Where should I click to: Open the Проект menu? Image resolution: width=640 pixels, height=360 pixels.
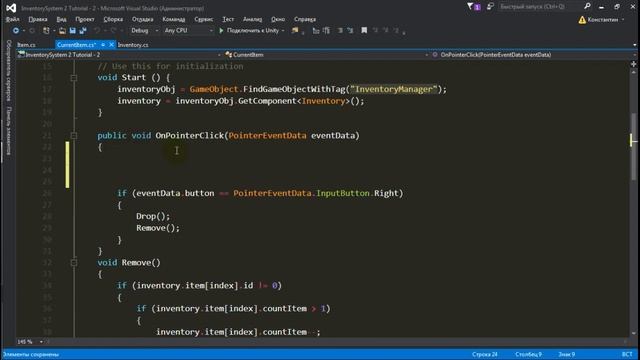[x=84, y=19]
